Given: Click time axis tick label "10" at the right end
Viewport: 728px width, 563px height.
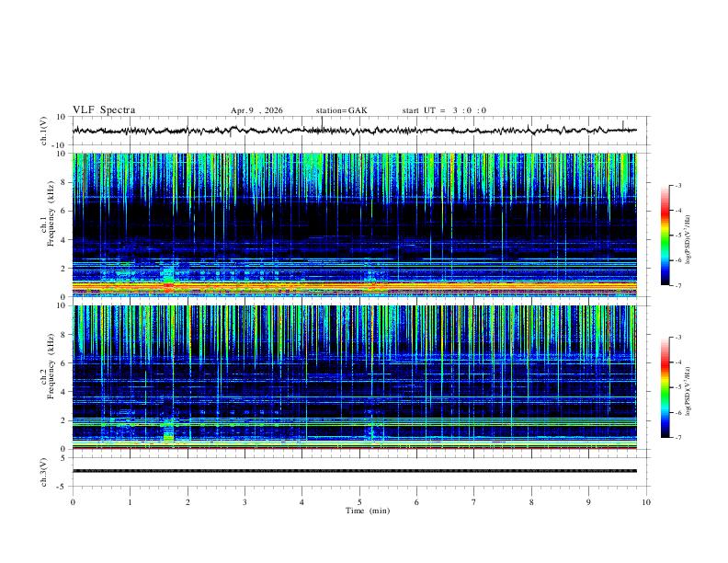Looking at the screenshot, I should (x=646, y=502).
